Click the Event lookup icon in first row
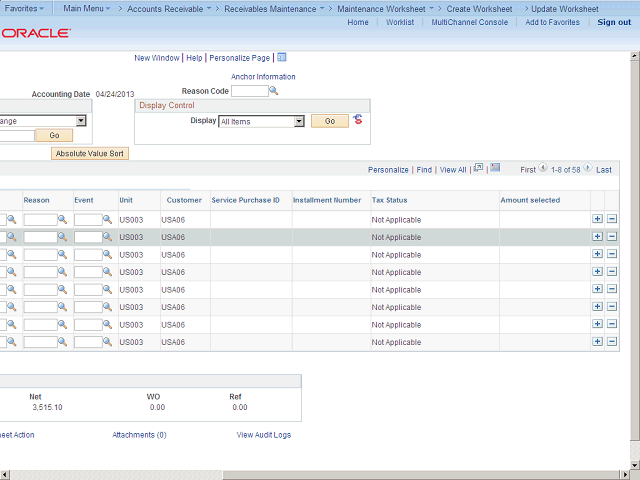Screen dimensions: 640x480 [x=107, y=219]
